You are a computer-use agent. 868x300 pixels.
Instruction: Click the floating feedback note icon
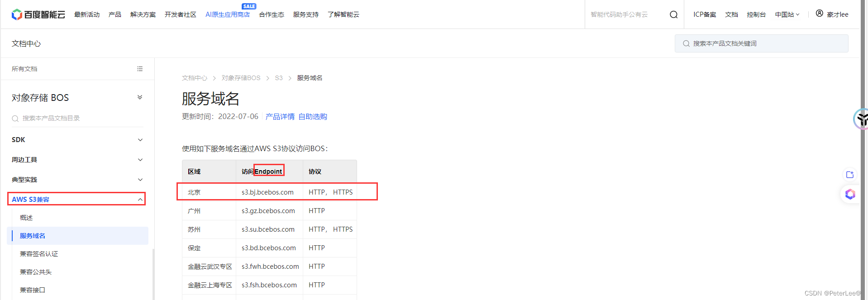tap(849, 175)
